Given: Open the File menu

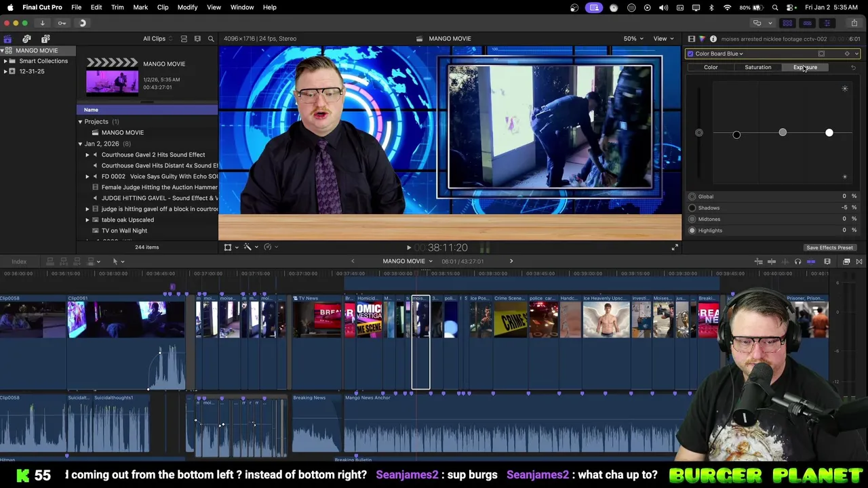Looking at the screenshot, I should [x=77, y=7].
